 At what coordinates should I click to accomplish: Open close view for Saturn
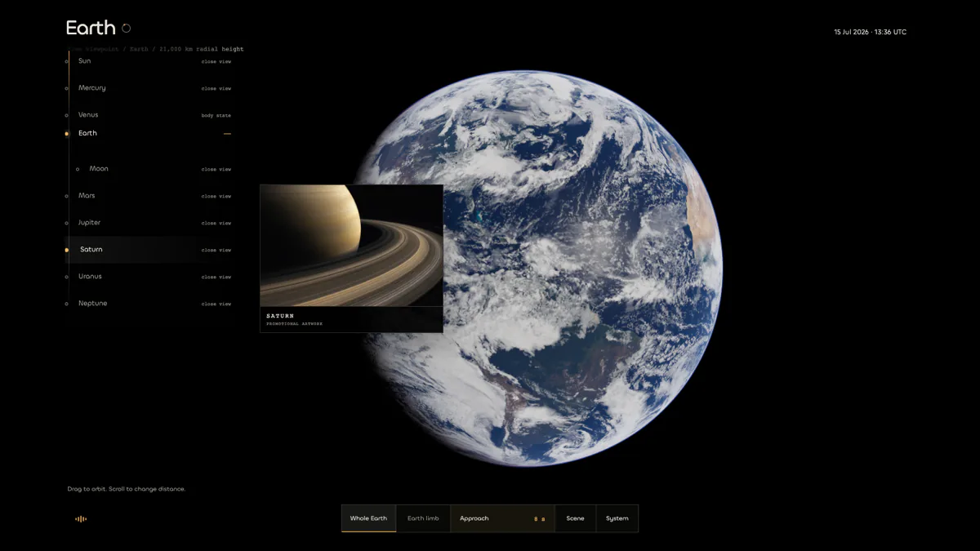216,251
